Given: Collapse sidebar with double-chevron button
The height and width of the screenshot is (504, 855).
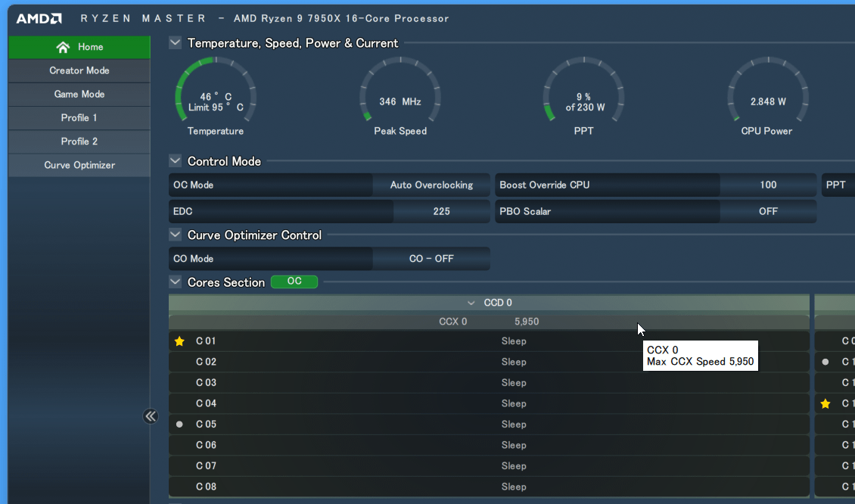Looking at the screenshot, I should [x=151, y=416].
